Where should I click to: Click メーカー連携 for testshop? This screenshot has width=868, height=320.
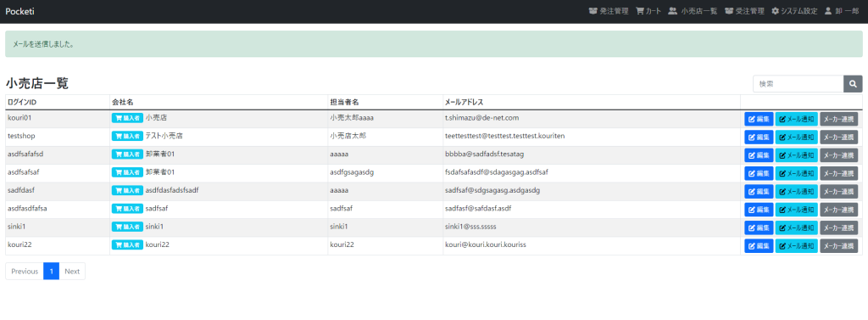pyautogui.click(x=838, y=137)
